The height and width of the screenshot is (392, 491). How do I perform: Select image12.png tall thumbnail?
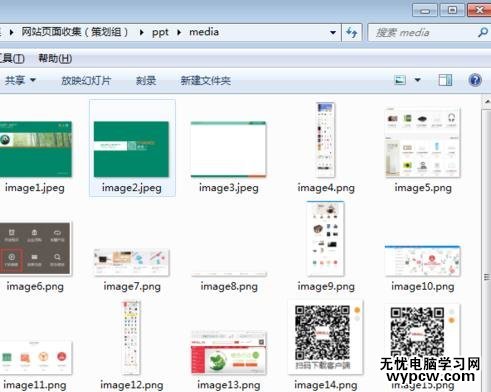[x=131, y=338]
